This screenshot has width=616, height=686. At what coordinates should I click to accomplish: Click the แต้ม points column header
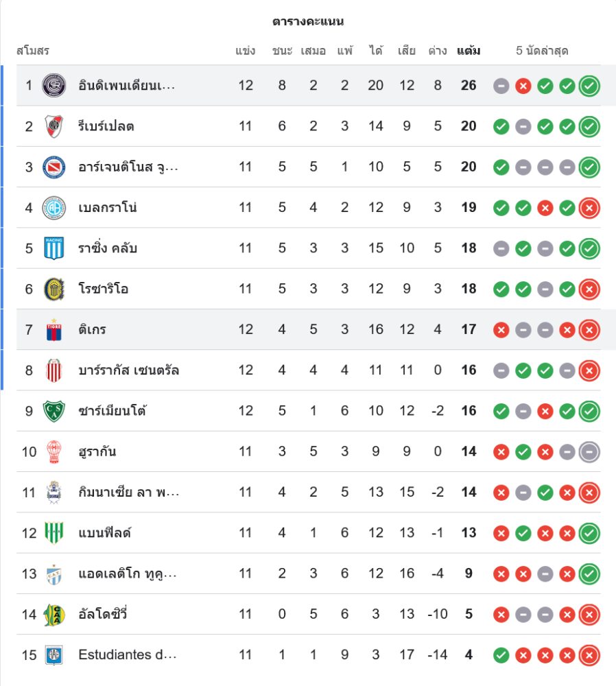coord(469,51)
